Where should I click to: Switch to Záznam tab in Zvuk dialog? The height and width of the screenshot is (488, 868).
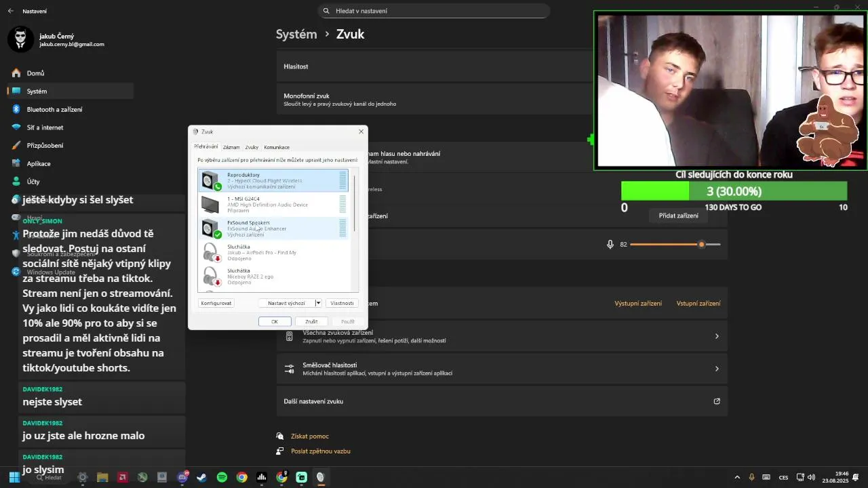click(231, 147)
